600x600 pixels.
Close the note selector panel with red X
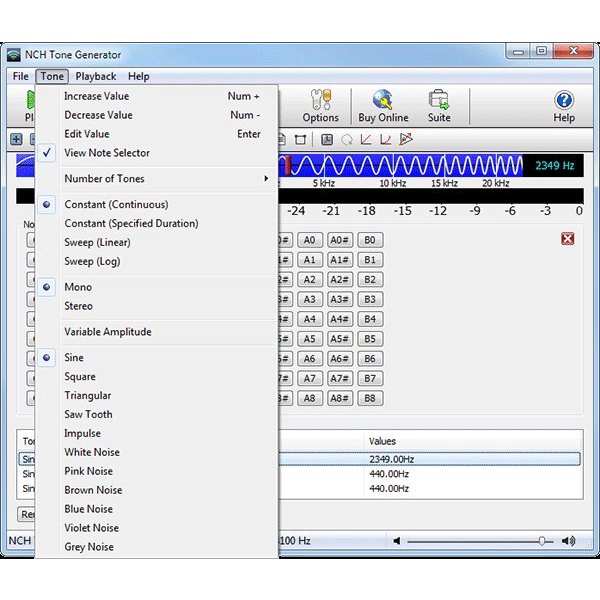(568, 238)
